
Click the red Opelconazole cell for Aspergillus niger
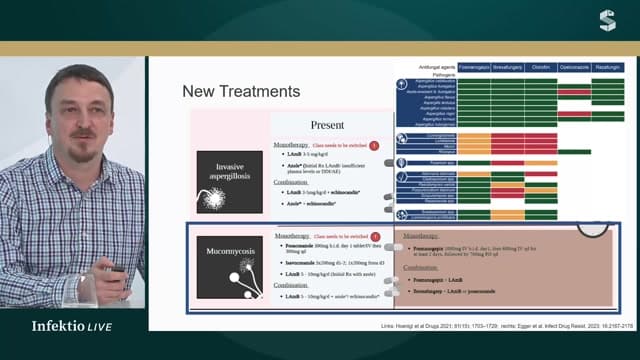coord(574,114)
